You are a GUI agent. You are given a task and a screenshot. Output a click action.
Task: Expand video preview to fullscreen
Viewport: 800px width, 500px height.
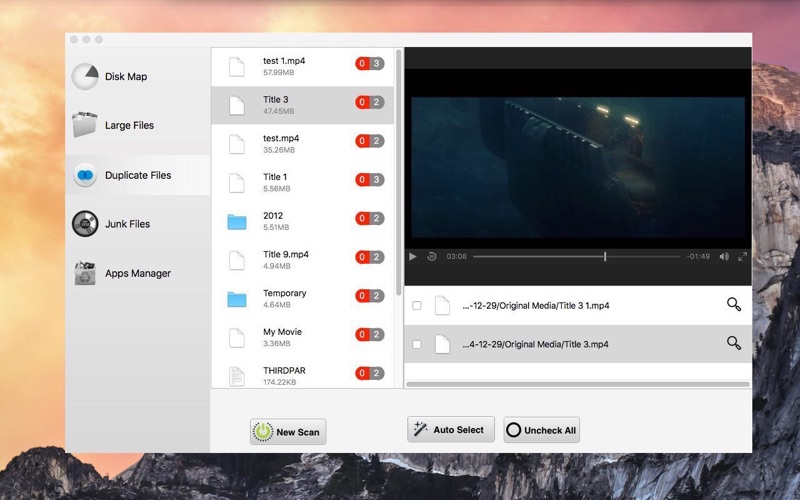tap(742, 257)
